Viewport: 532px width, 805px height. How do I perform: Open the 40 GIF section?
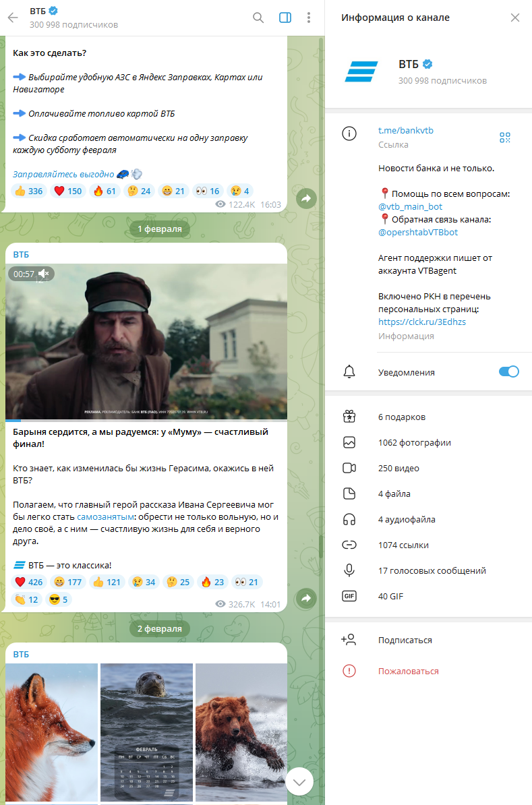click(x=428, y=596)
